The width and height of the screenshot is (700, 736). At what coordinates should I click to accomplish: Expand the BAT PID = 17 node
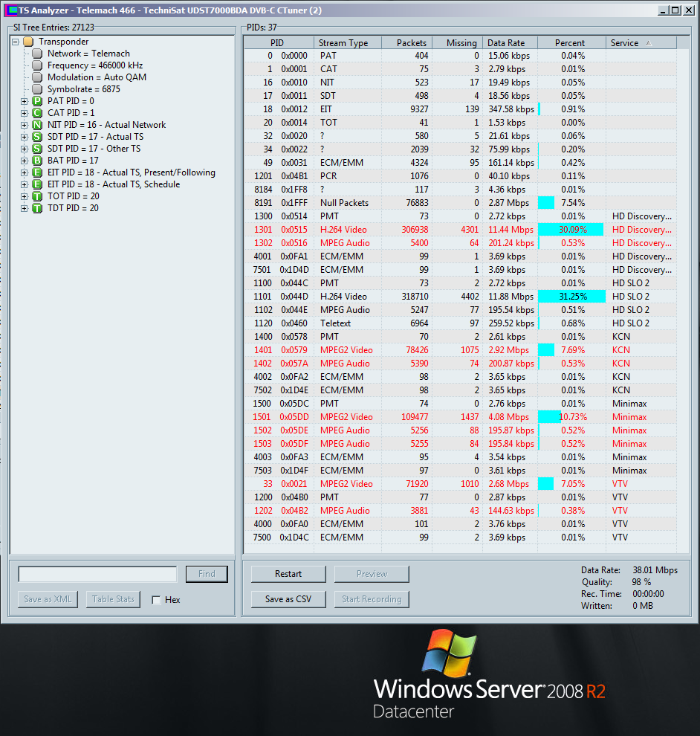(x=25, y=161)
